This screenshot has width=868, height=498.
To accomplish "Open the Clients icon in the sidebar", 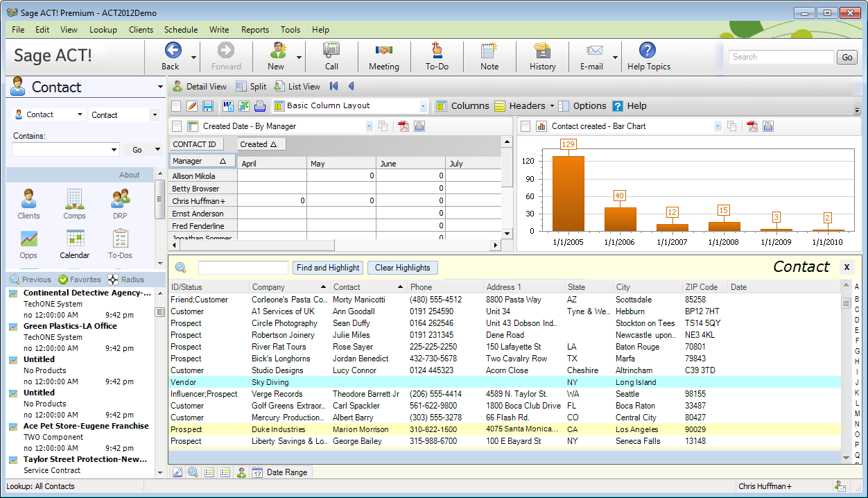I will coord(28,199).
